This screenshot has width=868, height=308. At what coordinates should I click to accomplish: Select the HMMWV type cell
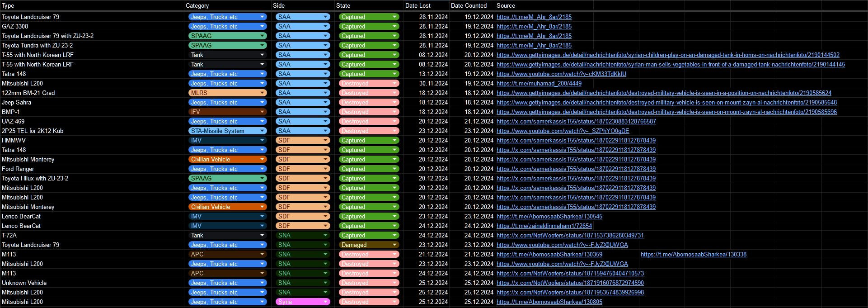click(92, 140)
